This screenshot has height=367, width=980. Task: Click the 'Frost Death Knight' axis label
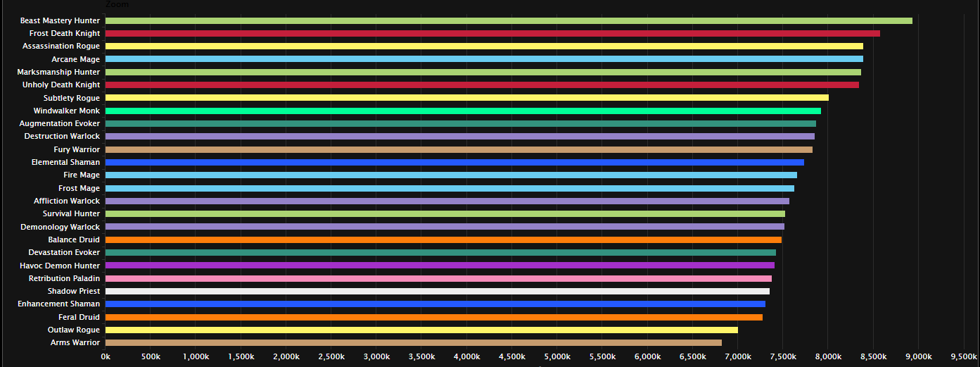click(x=65, y=33)
